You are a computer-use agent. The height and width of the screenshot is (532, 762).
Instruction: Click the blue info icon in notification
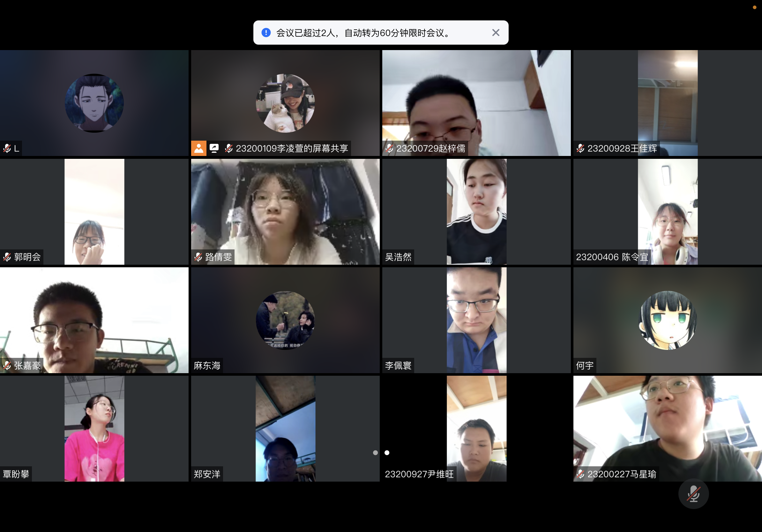pyautogui.click(x=266, y=33)
